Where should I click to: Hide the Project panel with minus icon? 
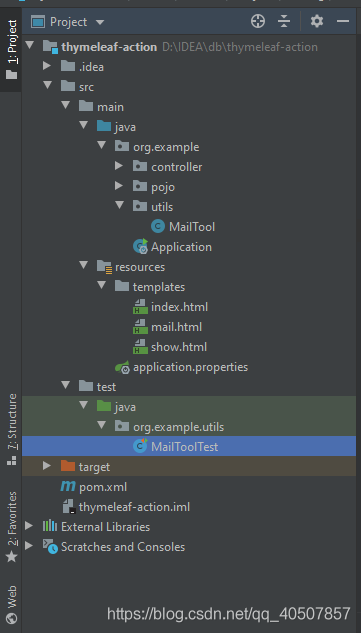pyautogui.click(x=343, y=21)
